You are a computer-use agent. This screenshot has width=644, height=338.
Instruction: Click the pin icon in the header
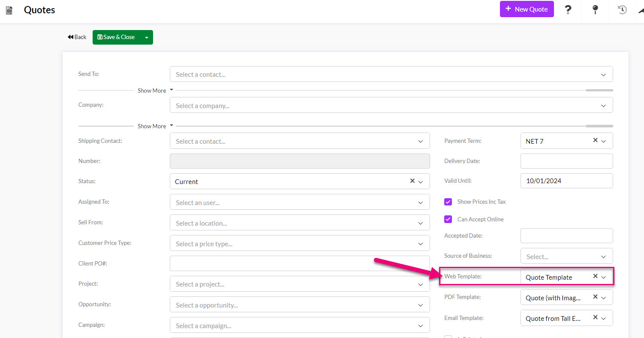pos(595,9)
